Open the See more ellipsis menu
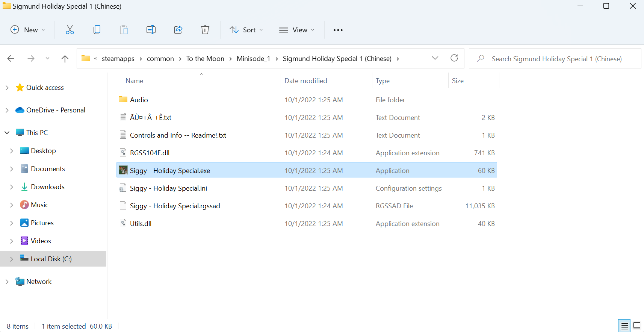The height and width of the screenshot is (332, 644). click(x=338, y=30)
